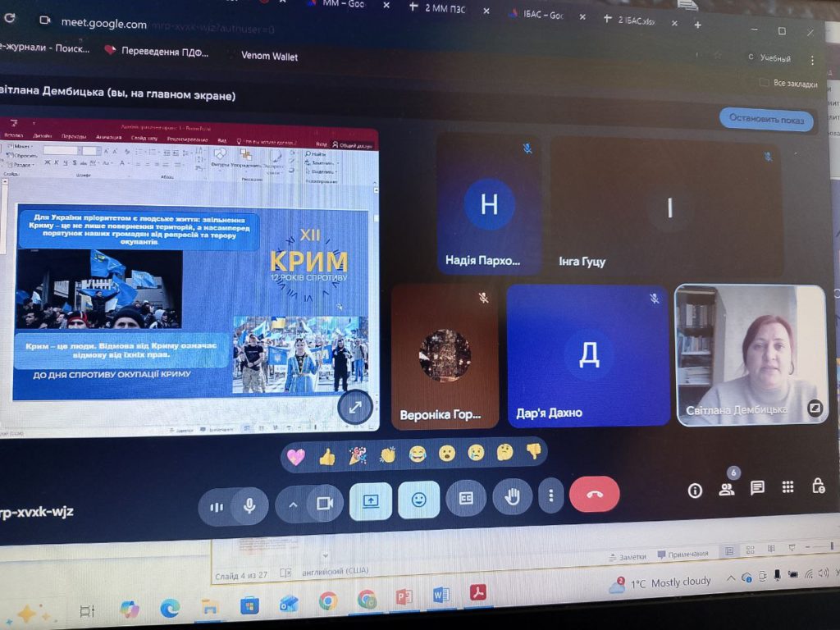The height and width of the screenshot is (630, 840).
Task: Click the present screen icon
Action: tap(370, 501)
